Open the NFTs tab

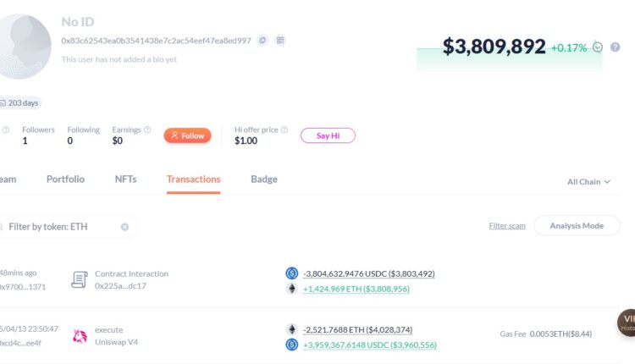125,179
